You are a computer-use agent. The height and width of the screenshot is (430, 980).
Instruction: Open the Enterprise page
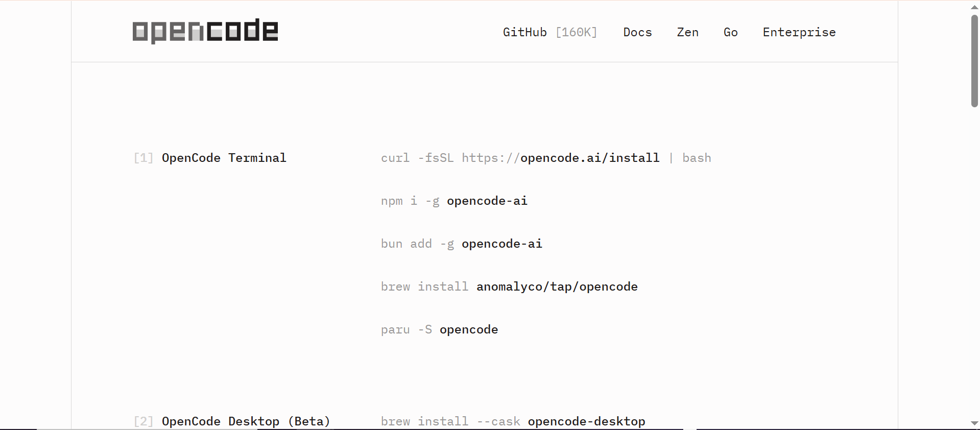(x=799, y=32)
